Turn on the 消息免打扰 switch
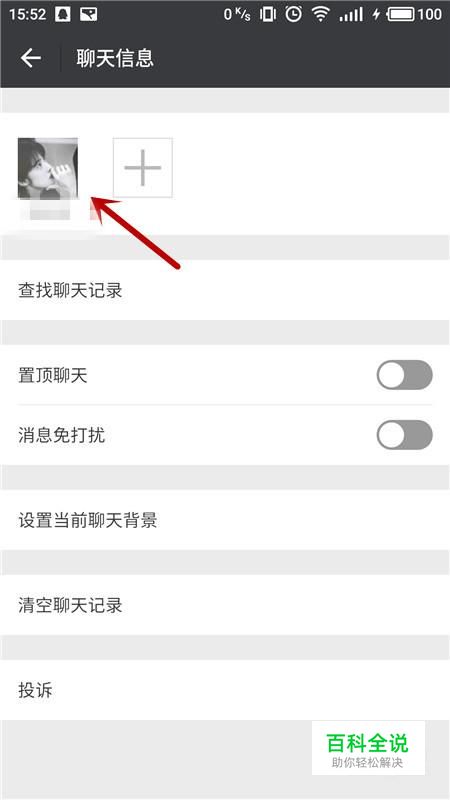The image size is (450, 800). [405, 435]
